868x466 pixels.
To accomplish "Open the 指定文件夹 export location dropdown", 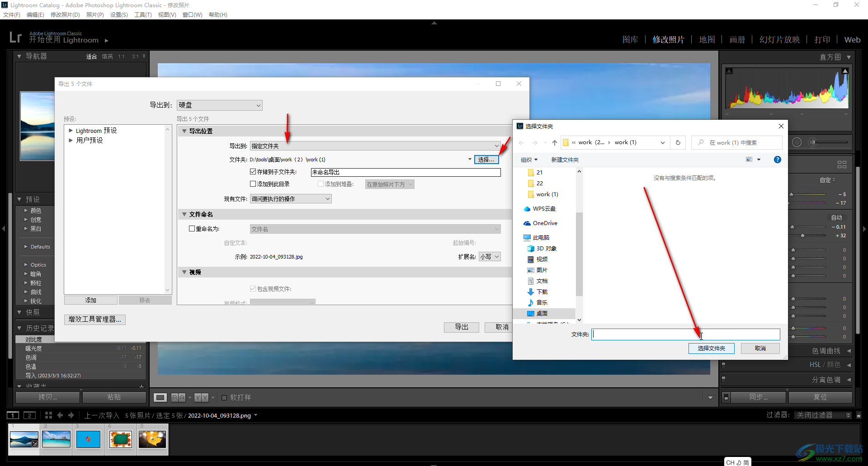I will (x=375, y=146).
